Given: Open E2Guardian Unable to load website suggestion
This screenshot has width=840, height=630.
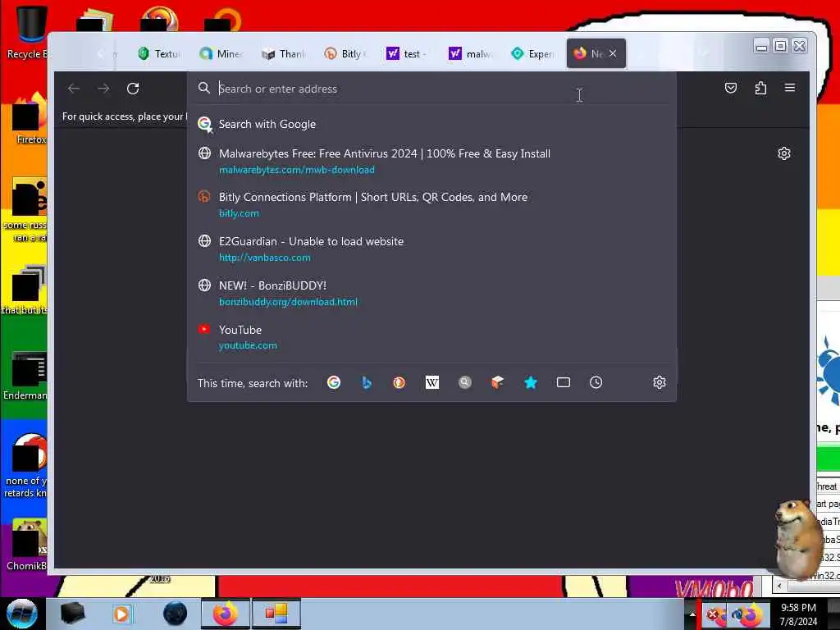Looking at the screenshot, I should pyautogui.click(x=431, y=249).
